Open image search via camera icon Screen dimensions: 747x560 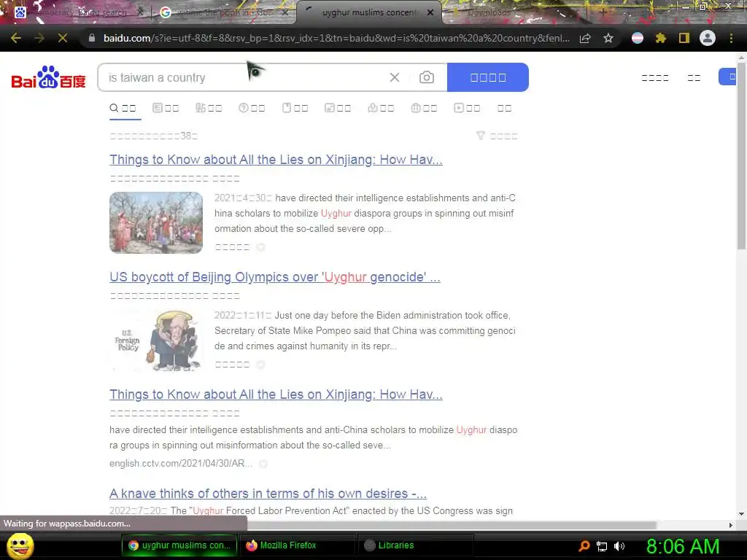[426, 77]
